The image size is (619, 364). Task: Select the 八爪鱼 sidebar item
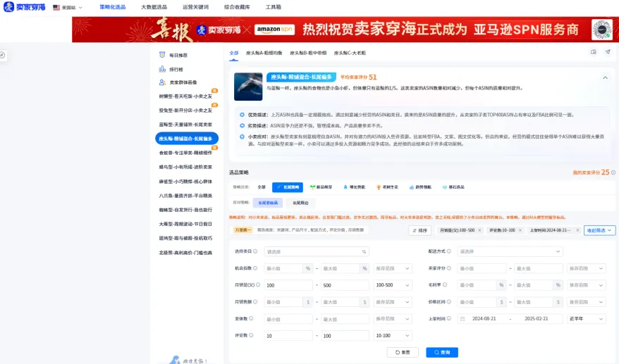pos(185,196)
